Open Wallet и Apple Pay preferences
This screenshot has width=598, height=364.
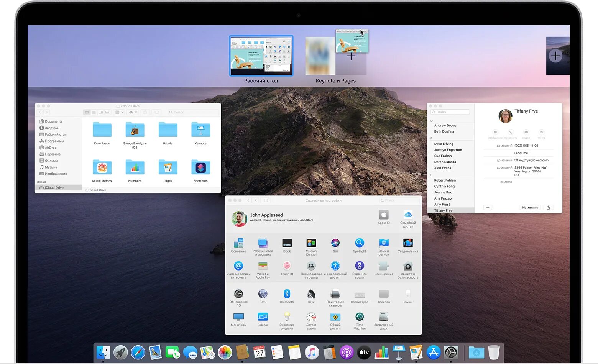point(263,270)
